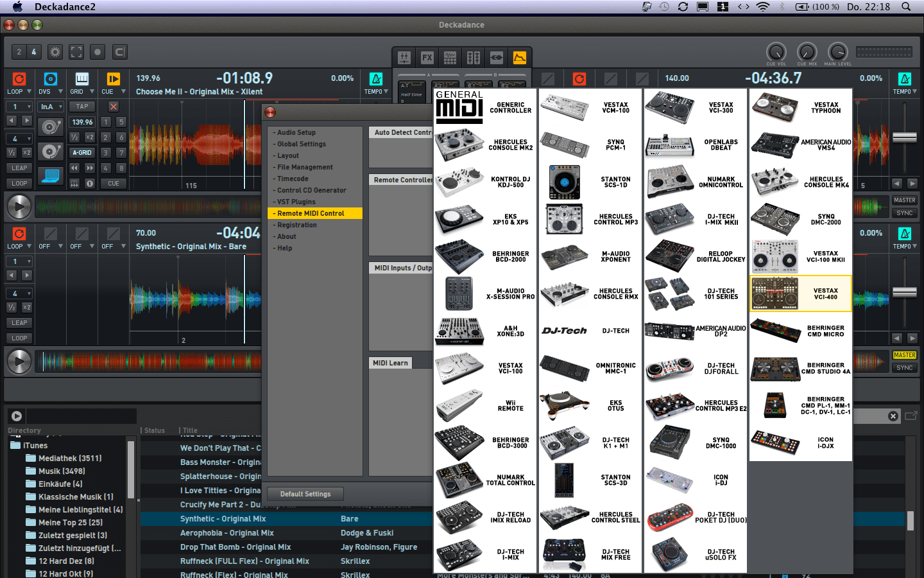Image resolution: width=924 pixels, height=578 pixels.
Task: Click the blue laptop source icon
Action: pos(51,175)
